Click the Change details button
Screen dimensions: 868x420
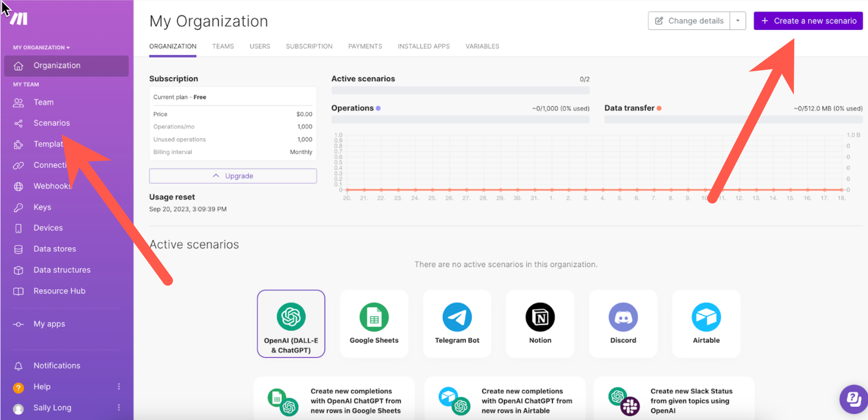pyautogui.click(x=689, y=21)
